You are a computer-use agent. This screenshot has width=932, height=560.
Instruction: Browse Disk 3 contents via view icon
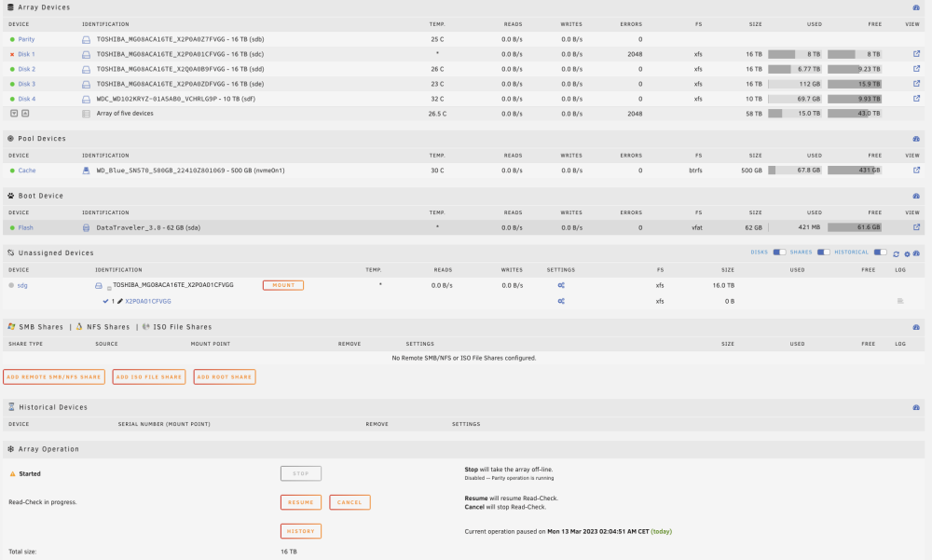coord(916,83)
